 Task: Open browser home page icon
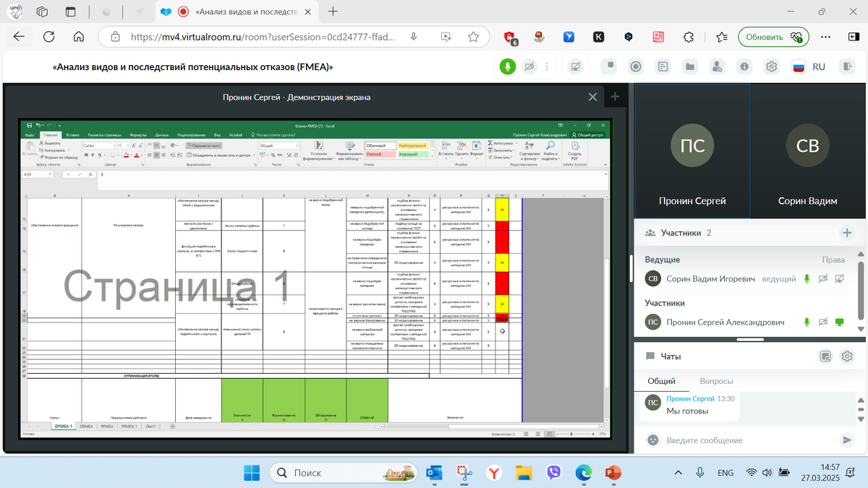pyautogui.click(x=79, y=37)
